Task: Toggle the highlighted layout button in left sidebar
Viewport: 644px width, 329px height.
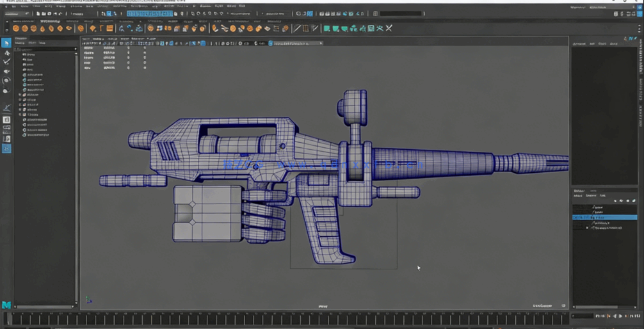Action: [x=6, y=148]
